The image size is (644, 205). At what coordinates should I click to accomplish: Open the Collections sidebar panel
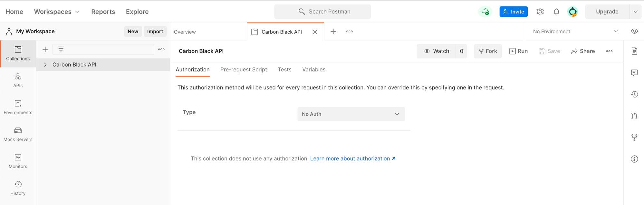coord(18,54)
